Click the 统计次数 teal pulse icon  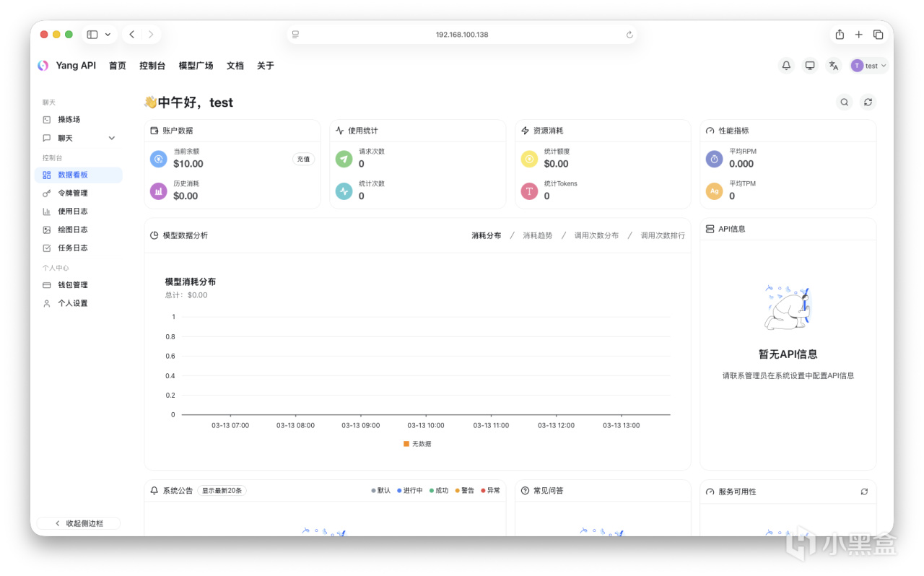[x=344, y=191]
